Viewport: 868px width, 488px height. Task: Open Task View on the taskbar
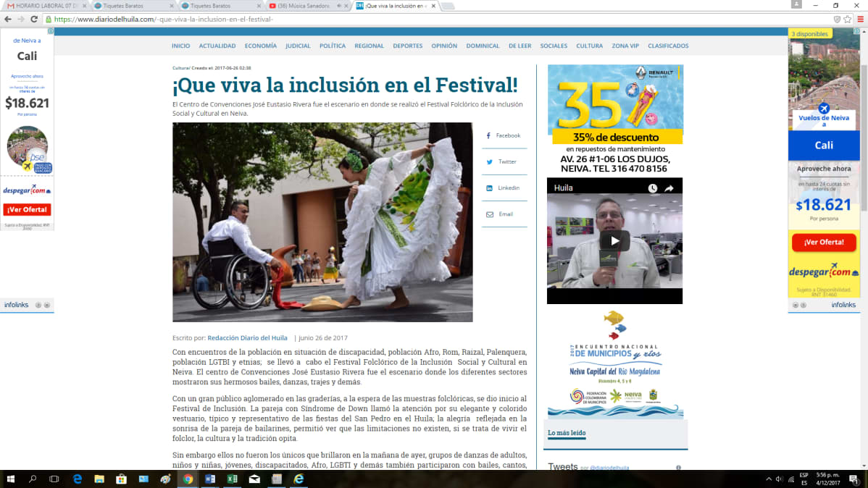click(x=54, y=479)
